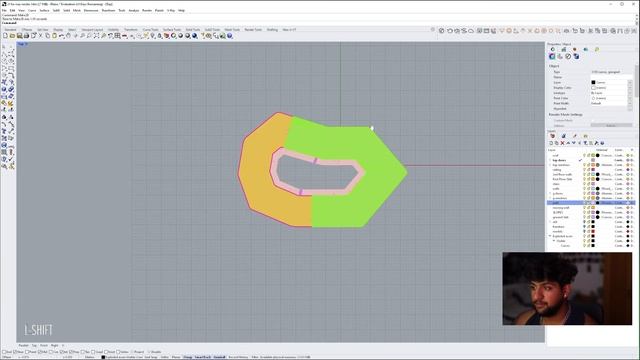Toggle the Point osnap checkbox
640x360 pixels.
[27, 352]
